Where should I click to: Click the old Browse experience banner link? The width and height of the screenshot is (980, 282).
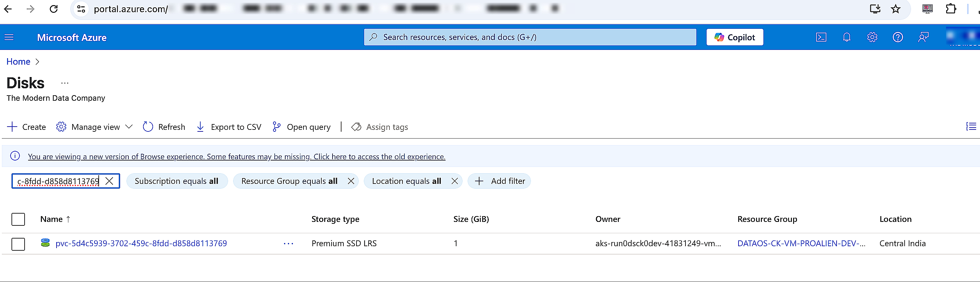pos(236,156)
